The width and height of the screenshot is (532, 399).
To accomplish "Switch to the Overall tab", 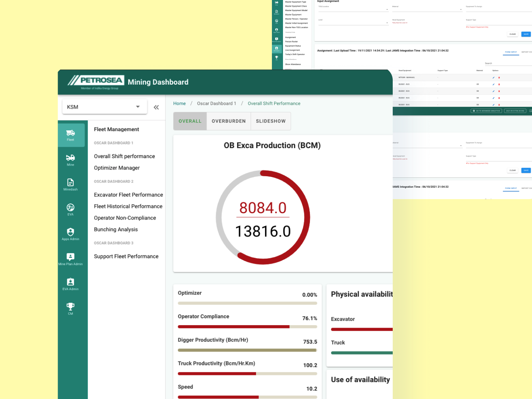I will point(190,121).
